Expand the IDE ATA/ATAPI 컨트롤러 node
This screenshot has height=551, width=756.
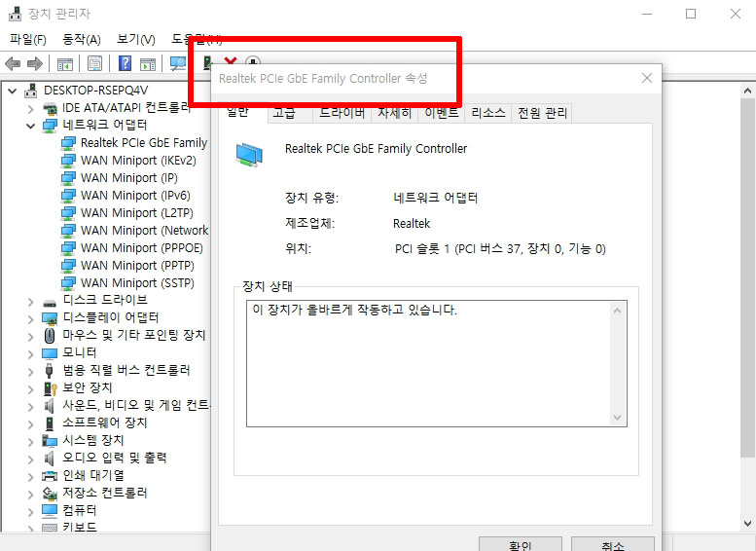[x=31, y=109]
